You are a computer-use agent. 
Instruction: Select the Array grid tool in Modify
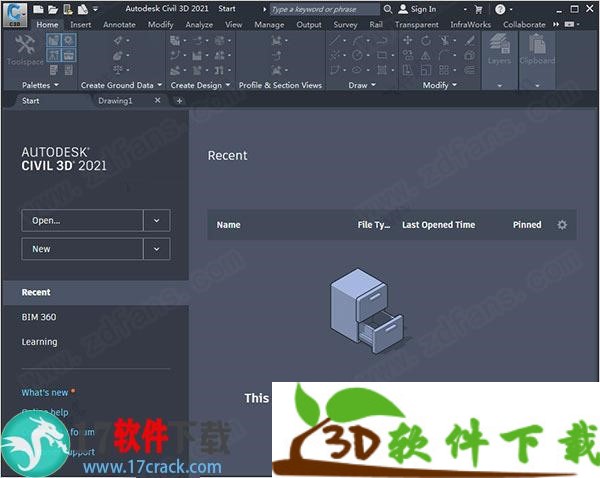coord(444,70)
